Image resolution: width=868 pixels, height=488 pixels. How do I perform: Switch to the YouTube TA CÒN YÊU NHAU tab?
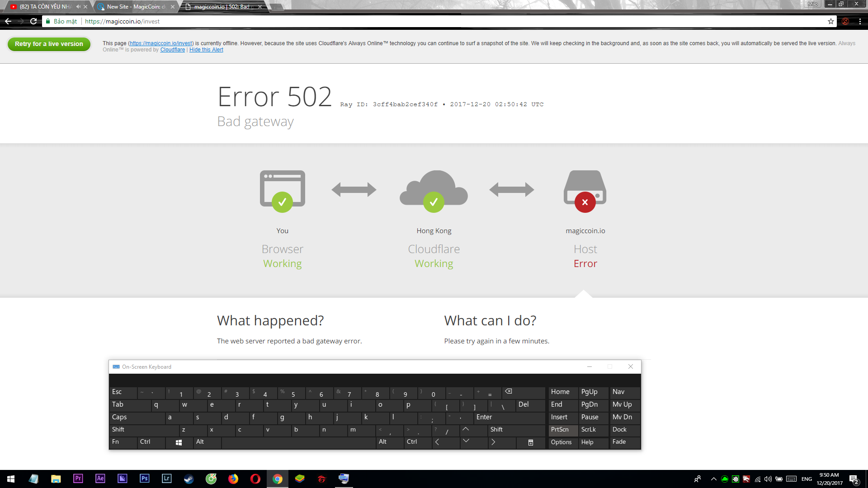(x=45, y=7)
